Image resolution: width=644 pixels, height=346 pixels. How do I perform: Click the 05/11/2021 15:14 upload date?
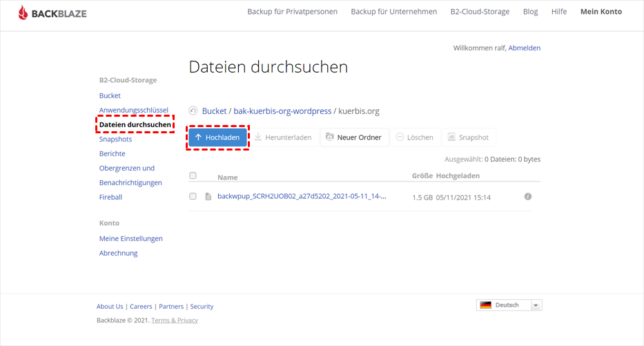pos(463,198)
